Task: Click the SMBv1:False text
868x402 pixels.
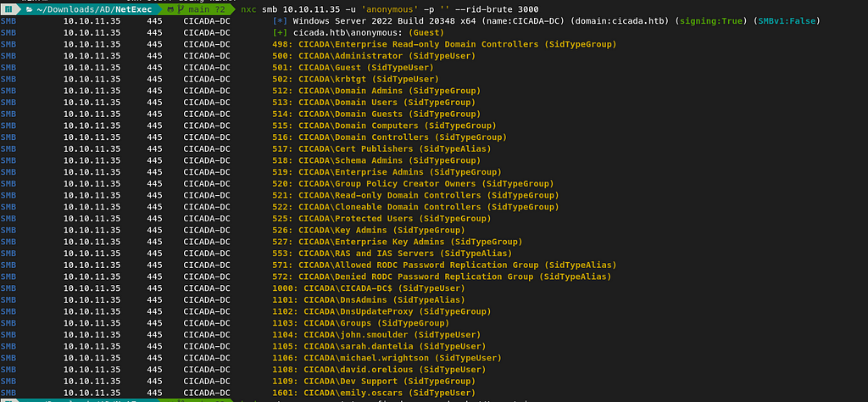Action: tap(784, 21)
